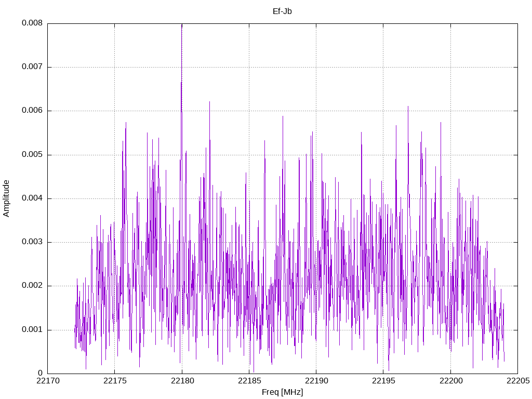
Task: Click the Freq [MHz] x-axis label
Action: pyautogui.click(x=282, y=392)
